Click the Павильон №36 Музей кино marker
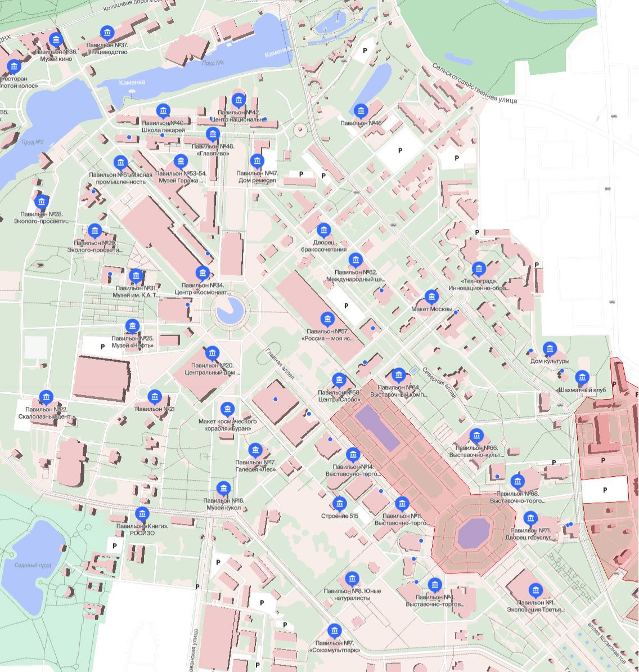Screen dimensions: 639x672 point(56,40)
